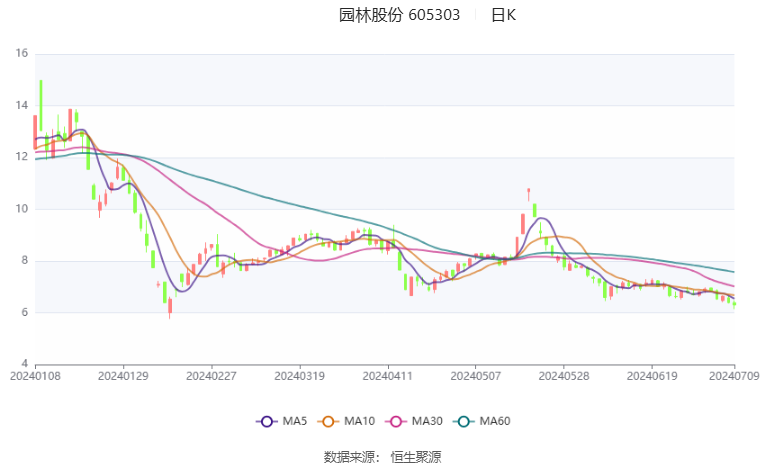
Task: Click the 20240319 x-axis date label
Action: click(300, 376)
